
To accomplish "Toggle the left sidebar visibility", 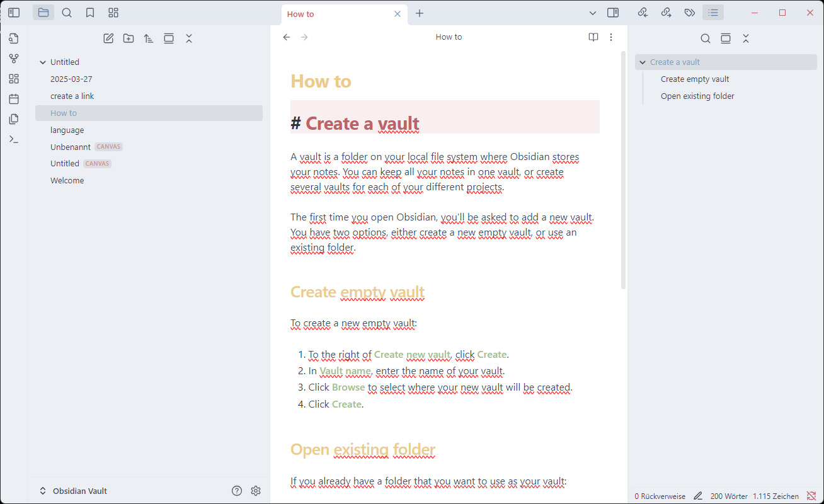I will pyautogui.click(x=14, y=13).
